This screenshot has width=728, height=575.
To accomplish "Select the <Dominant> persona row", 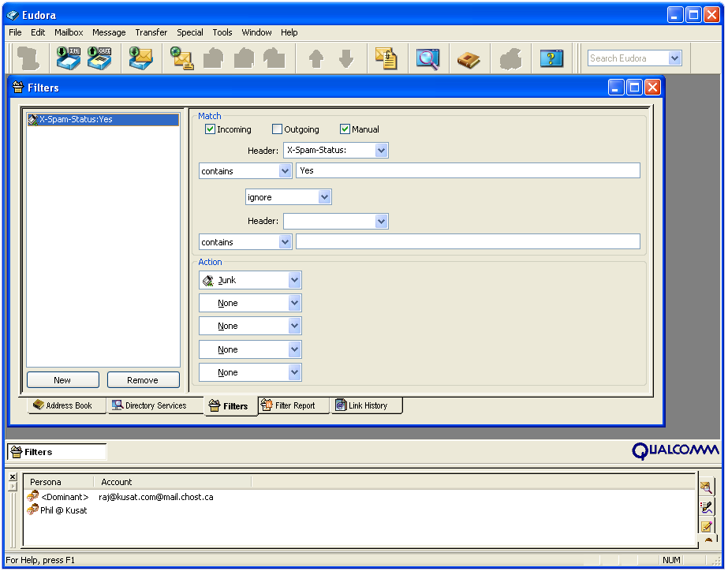I will coord(65,497).
